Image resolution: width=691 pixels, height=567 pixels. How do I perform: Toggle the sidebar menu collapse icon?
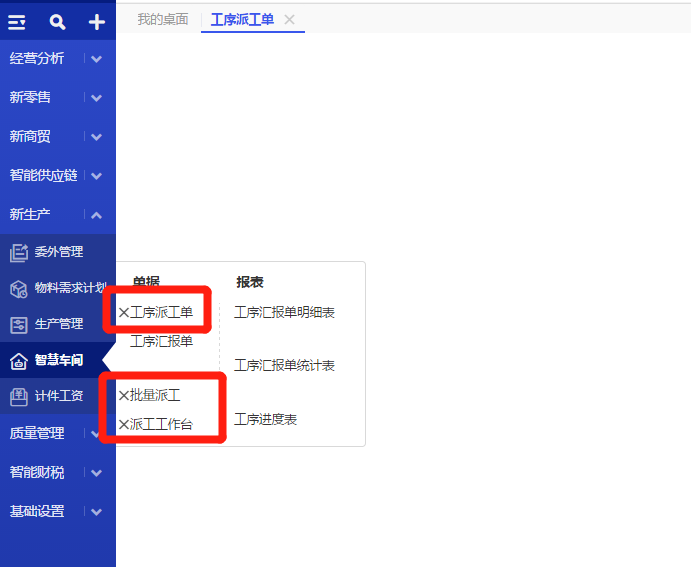(x=17, y=22)
